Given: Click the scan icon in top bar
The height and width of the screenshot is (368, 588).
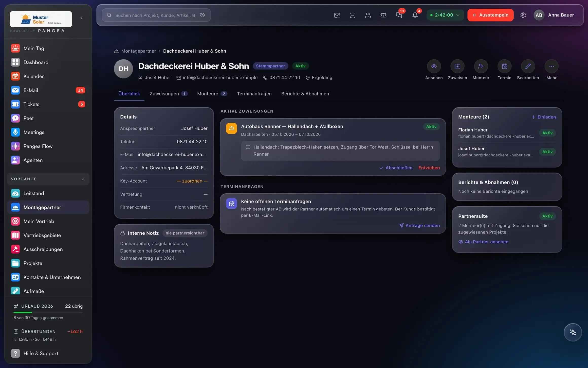Looking at the screenshot, I should pyautogui.click(x=353, y=15).
